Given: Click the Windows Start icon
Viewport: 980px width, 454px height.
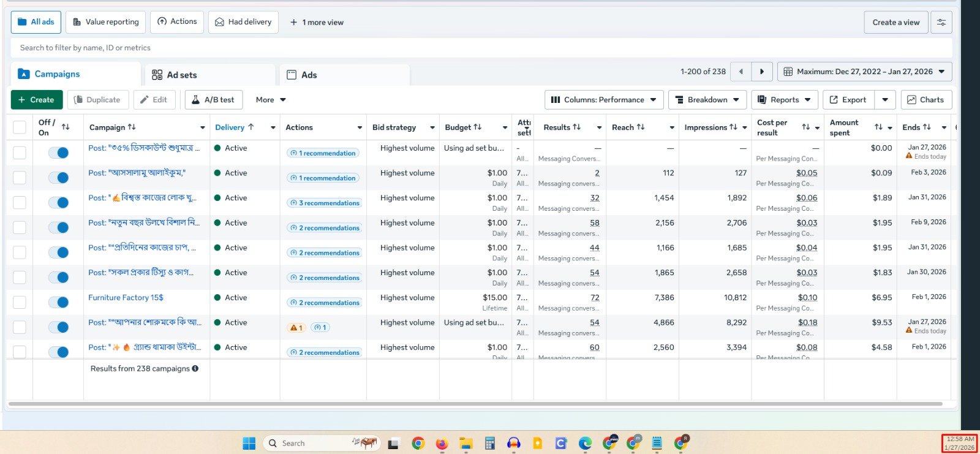Looking at the screenshot, I should click(x=249, y=443).
